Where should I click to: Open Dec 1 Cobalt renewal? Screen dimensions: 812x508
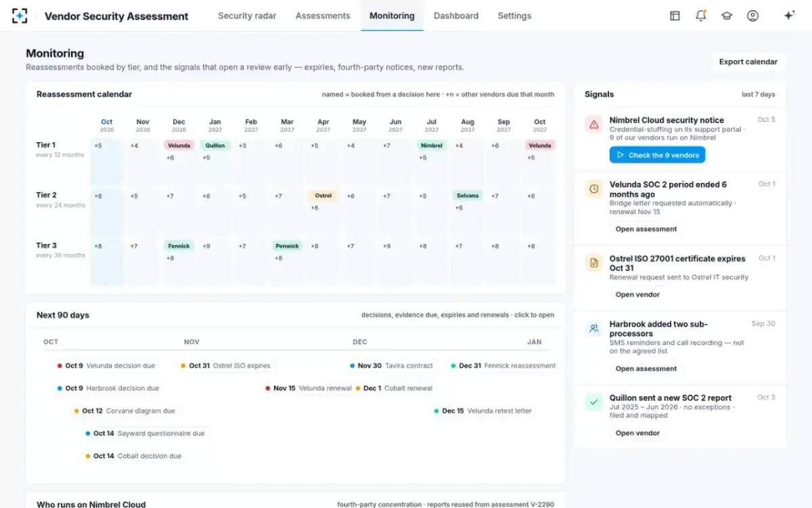point(394,388)
